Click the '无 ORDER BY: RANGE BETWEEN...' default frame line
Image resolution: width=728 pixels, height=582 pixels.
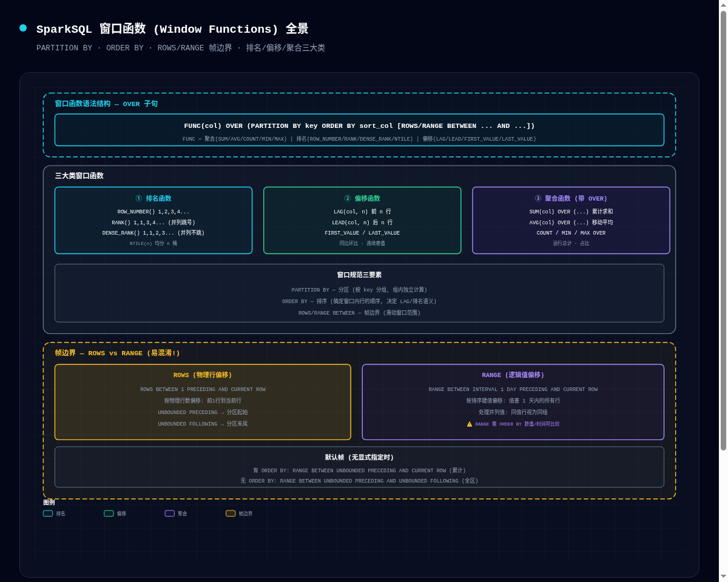(359, 481)
